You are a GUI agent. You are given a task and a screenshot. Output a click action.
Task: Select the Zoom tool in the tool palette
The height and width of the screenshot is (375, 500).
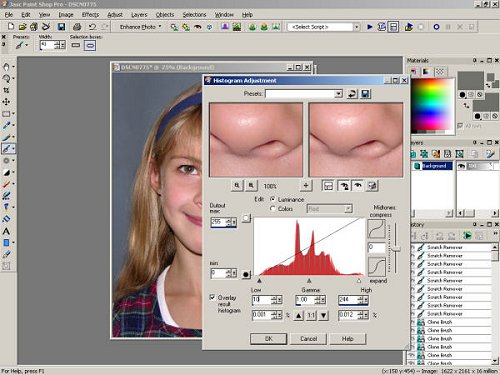pyautogui.click(x=6, y=78)
